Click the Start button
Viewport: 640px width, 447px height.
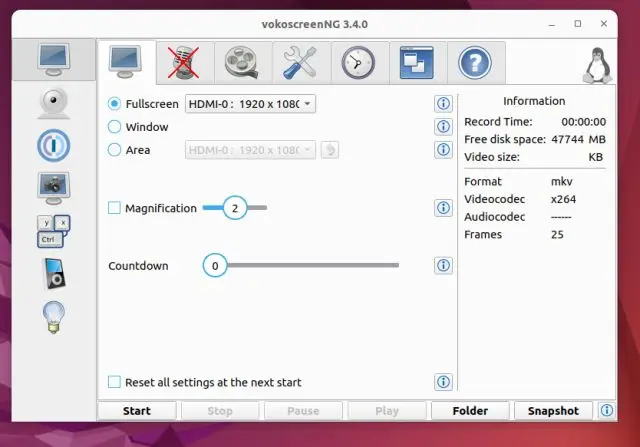click(x=137, y=411)
